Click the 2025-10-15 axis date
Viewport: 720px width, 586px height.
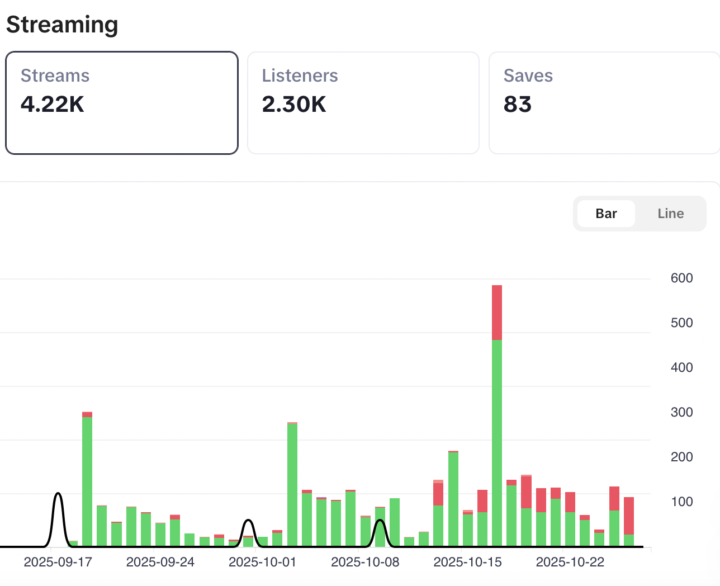coord(468,562)
